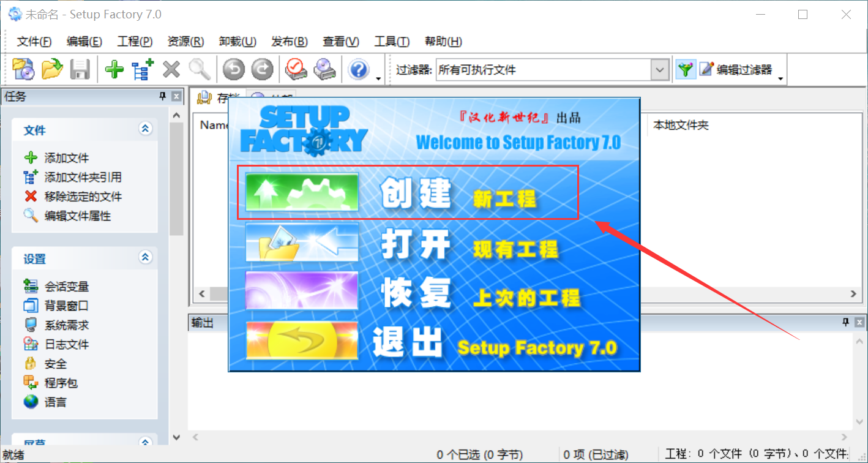868x463 pixels.
Task: Click the Redo toolbar icon
Action: tap(262, 69)
